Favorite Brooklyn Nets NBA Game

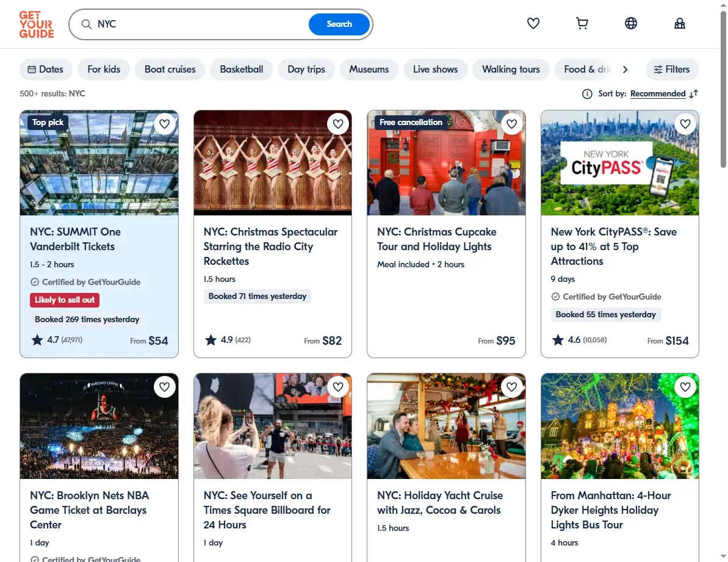pos(164,387)
